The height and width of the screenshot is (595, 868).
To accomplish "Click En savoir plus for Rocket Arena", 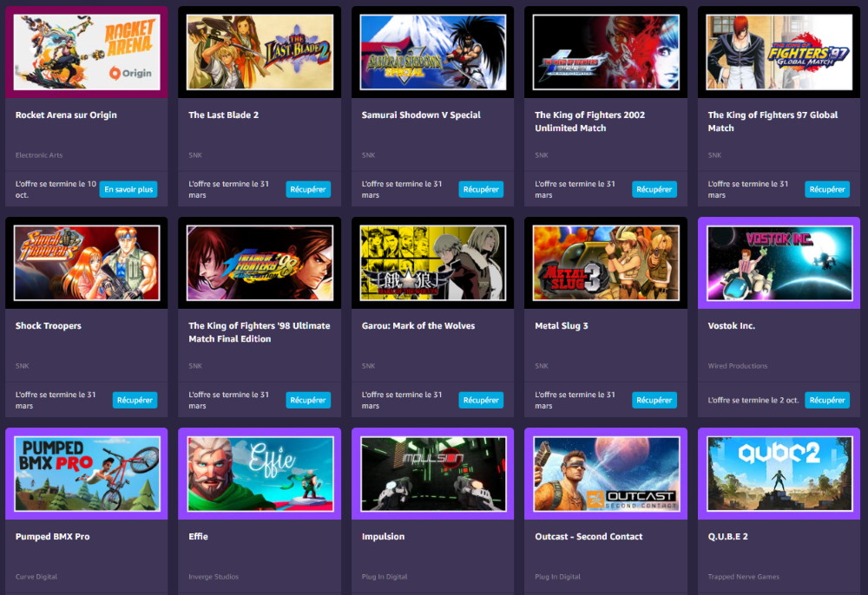I will (x=128, y=189).
